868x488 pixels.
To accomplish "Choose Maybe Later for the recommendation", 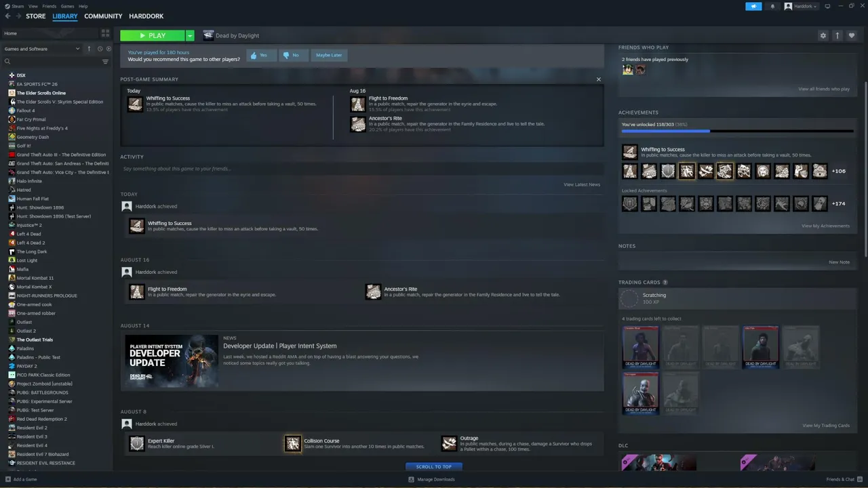I will point(329,55).
